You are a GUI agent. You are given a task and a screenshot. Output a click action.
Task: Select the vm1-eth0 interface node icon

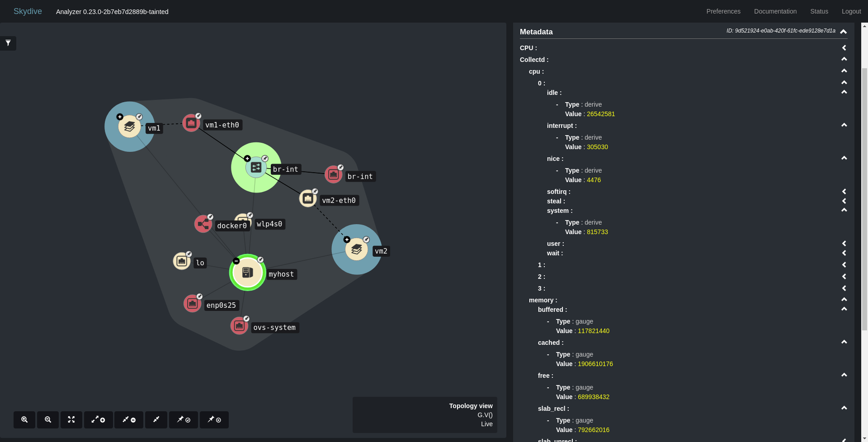pos(191,123)
